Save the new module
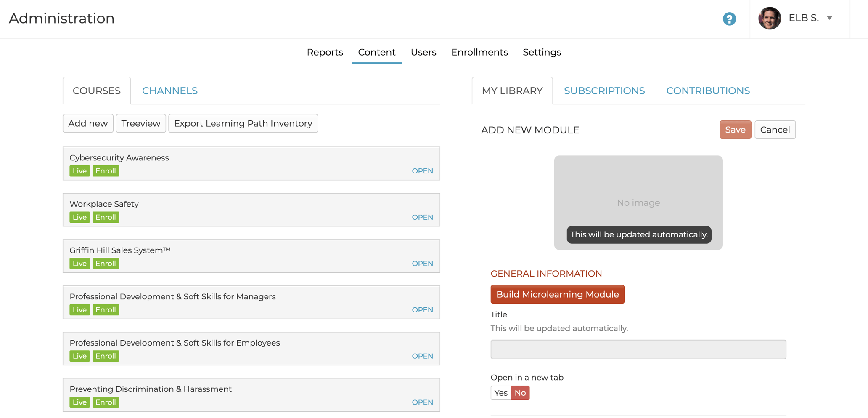This screenshot has width=868, height=418. [x=735, y=130]
